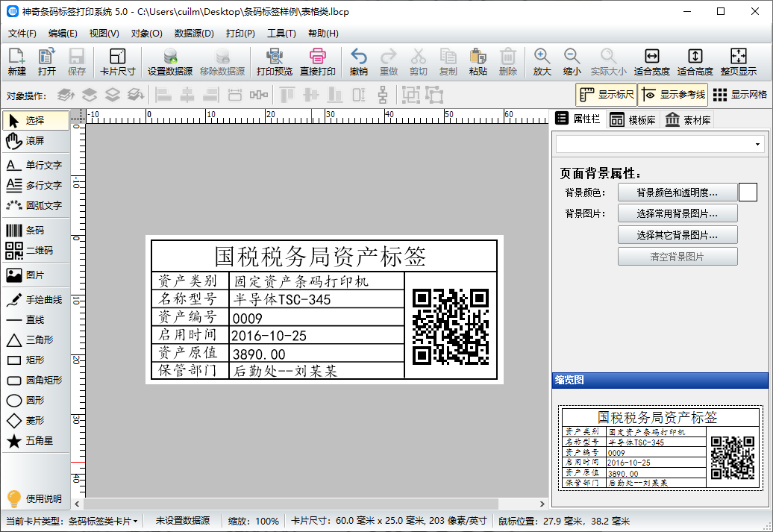Screen dimensions: 773x532
Task: Select the 五角星 star tool
Action: 36,441
